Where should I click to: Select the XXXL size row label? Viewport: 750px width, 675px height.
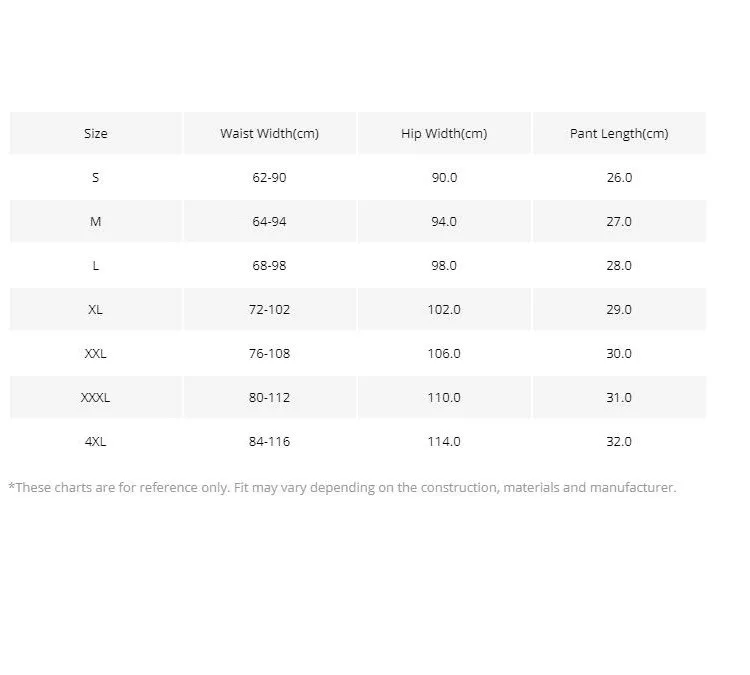96,397
